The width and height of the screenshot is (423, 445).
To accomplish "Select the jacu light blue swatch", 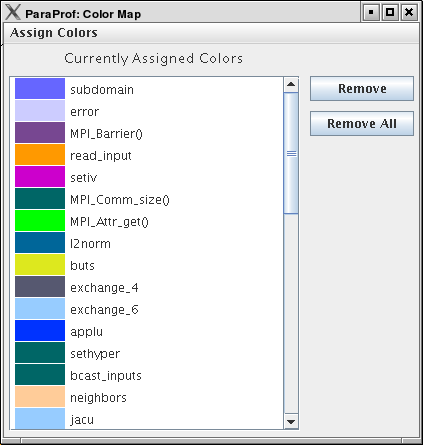I will 40,418.
